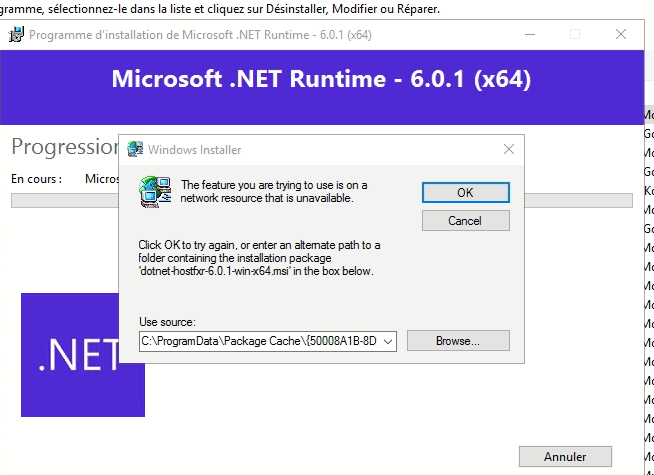Click the .NET Runtime setup title icon
The image size is (654, 475).
click(16, 35)
